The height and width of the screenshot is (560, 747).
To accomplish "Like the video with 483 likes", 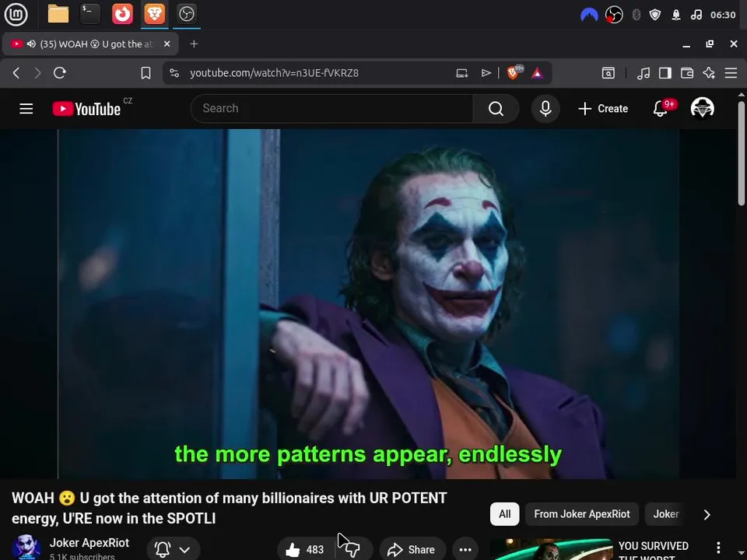I will 305,550.
